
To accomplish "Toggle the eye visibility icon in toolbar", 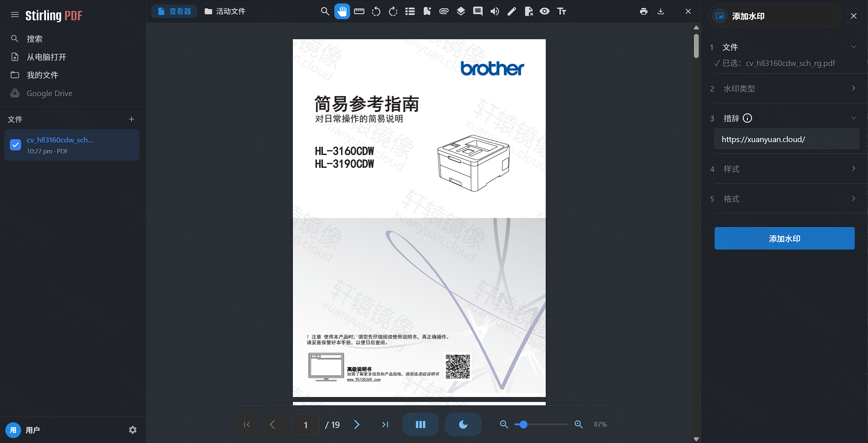I will pos(545,11).
